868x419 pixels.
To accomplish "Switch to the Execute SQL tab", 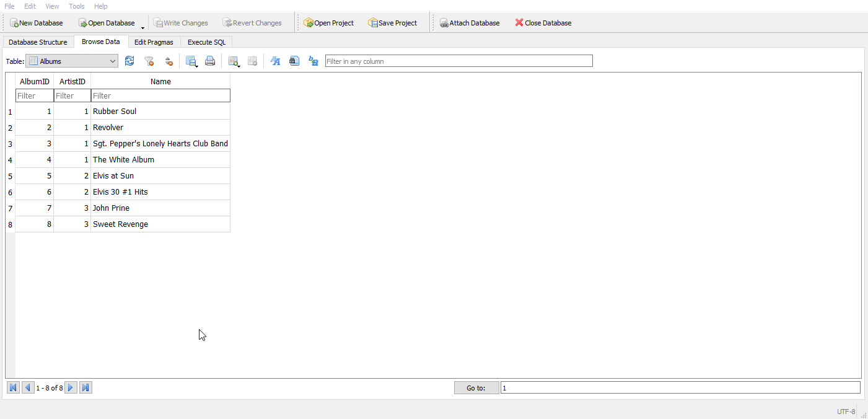I will click(x=206, y=42).
